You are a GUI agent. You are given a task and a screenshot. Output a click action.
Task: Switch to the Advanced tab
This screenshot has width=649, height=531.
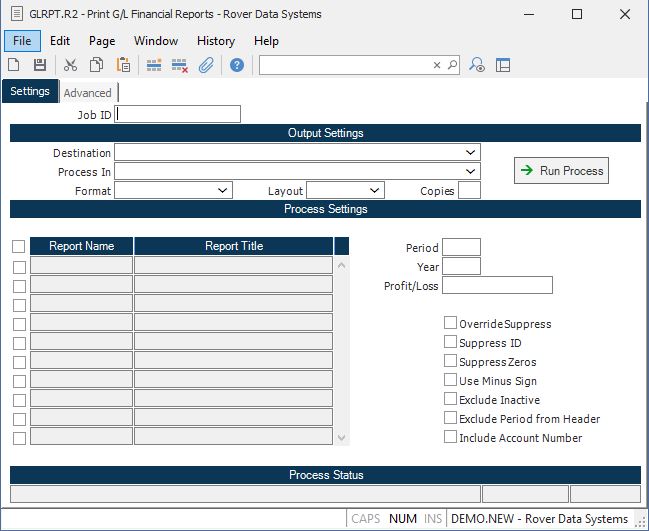87,93
